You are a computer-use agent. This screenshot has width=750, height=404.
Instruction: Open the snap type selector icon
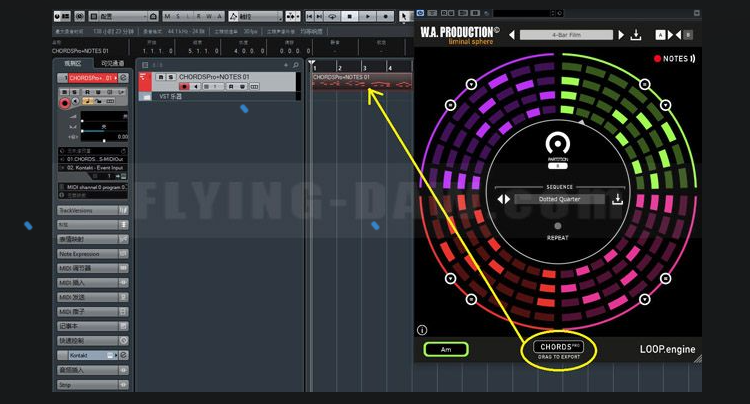(x=293, y=16)
